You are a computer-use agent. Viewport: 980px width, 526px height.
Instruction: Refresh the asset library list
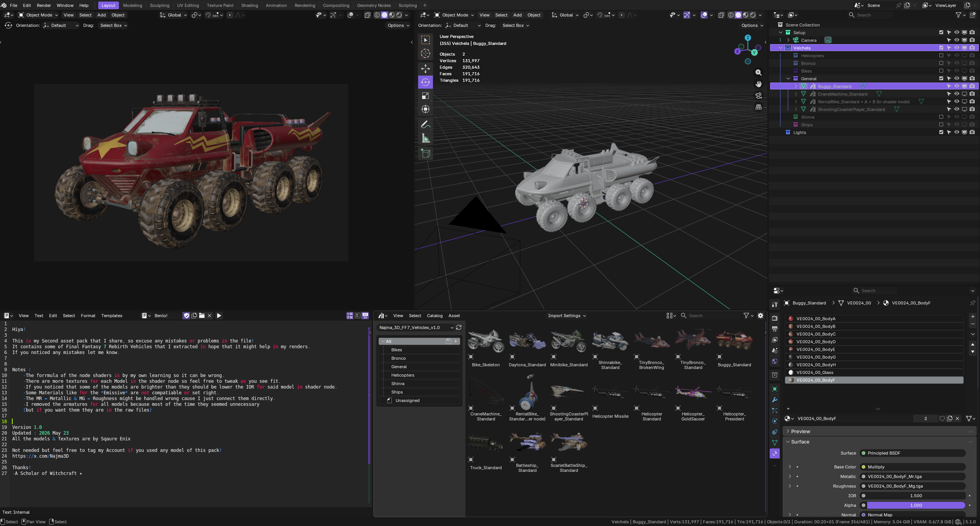[x=459, y=328]
